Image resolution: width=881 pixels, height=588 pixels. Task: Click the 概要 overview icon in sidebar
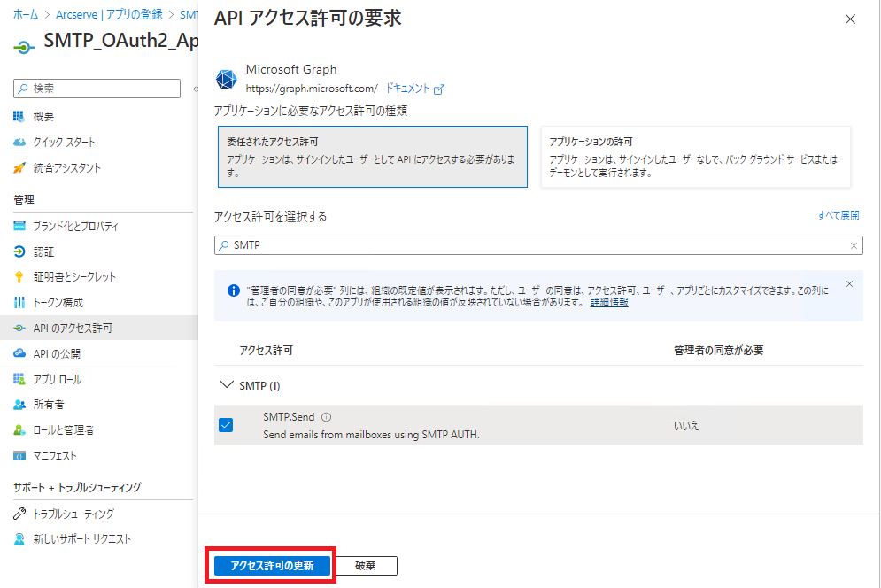click(x=19, y=116)
